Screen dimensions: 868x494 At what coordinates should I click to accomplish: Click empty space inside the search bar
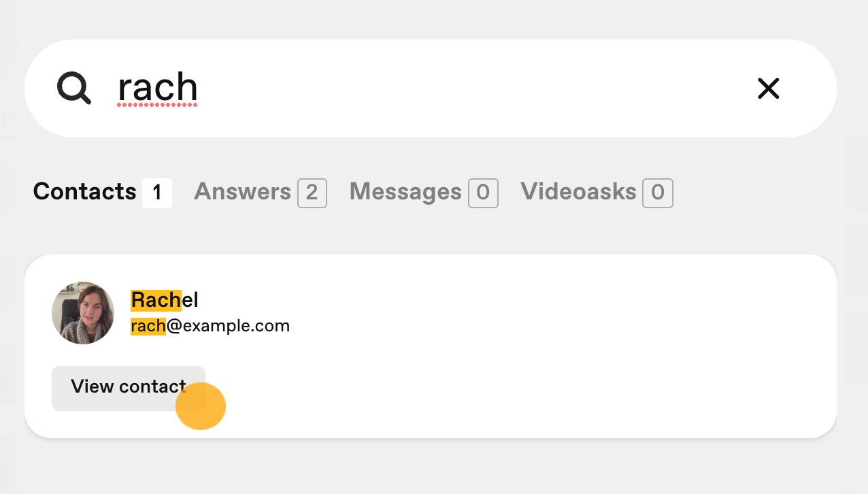point(476,88)
